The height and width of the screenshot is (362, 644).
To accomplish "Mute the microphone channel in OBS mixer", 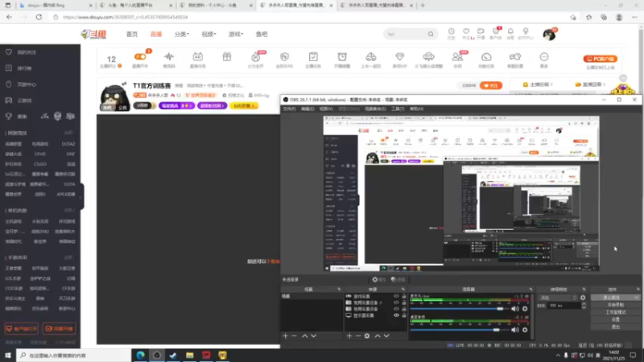I will (x=515, y=309).
